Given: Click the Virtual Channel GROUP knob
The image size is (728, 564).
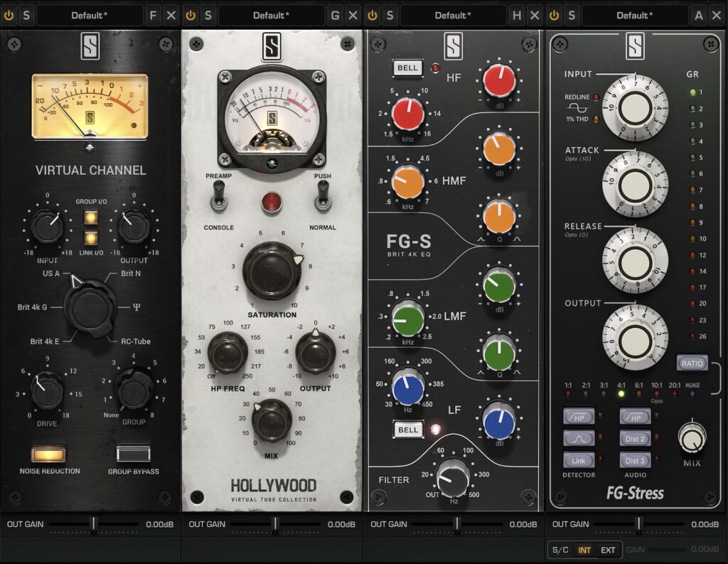Looking at the screenshot, I should point(134,389).
